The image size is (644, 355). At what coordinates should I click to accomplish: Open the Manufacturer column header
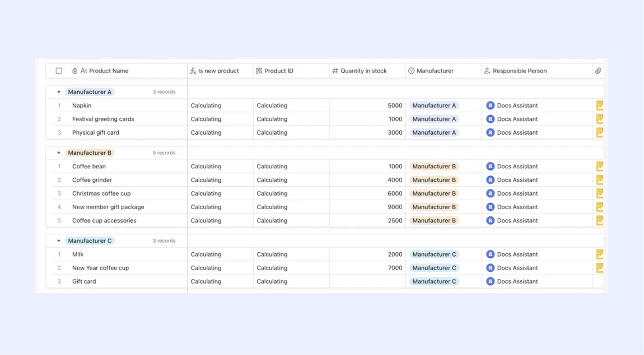coord(444,71)
